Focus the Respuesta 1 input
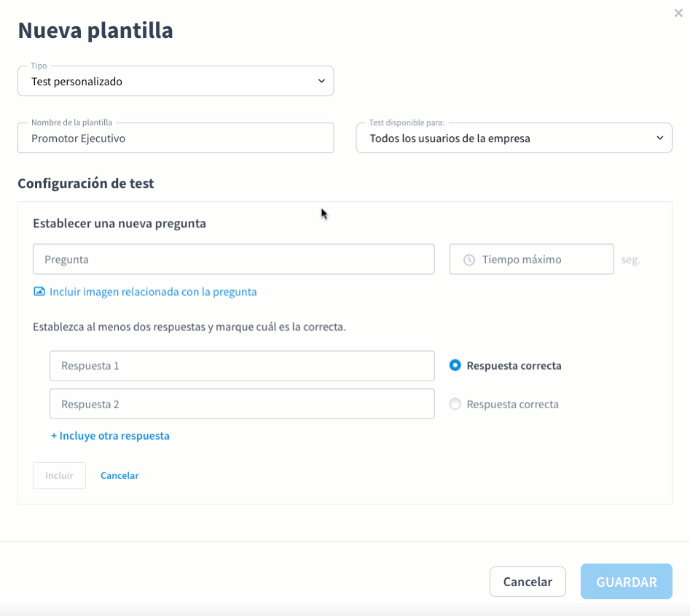The height and width of the screenshot is (616, 690). [x=242, y=366]
